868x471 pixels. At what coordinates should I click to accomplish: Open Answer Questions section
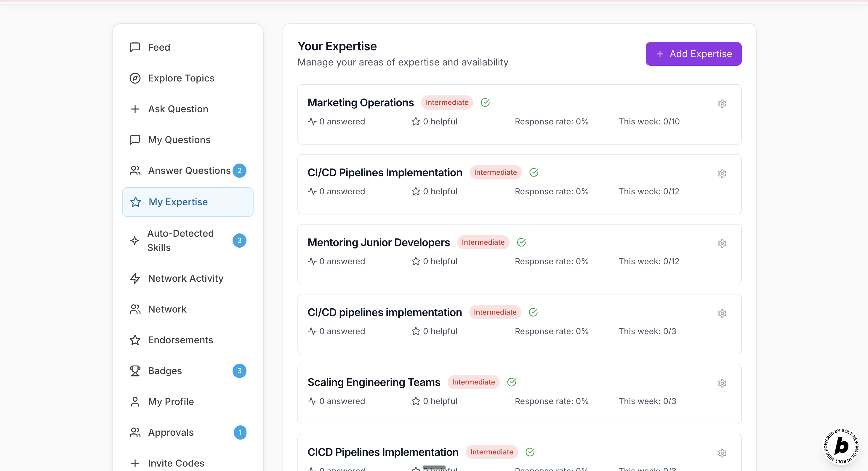point(189,170)
